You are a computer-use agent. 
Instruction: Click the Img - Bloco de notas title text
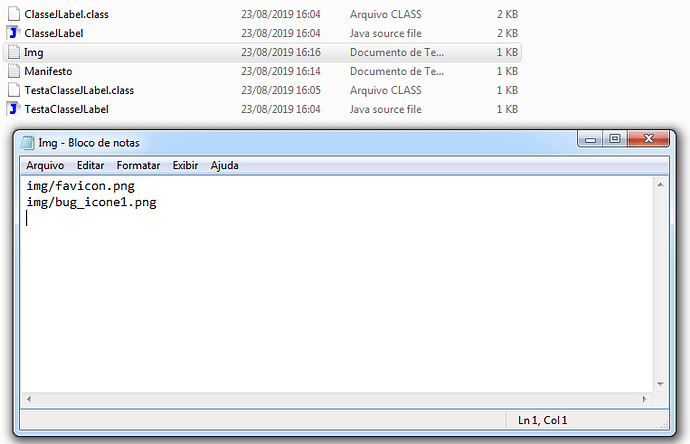(x=89, y=143)
